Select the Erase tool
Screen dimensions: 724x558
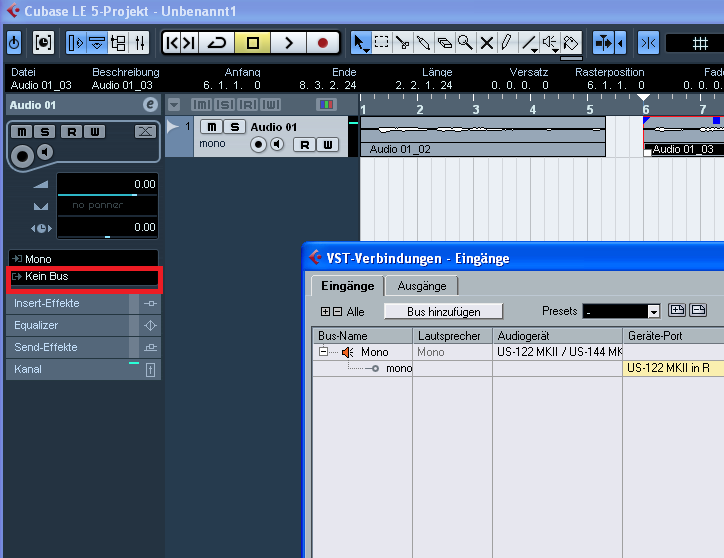click(444, 43)
